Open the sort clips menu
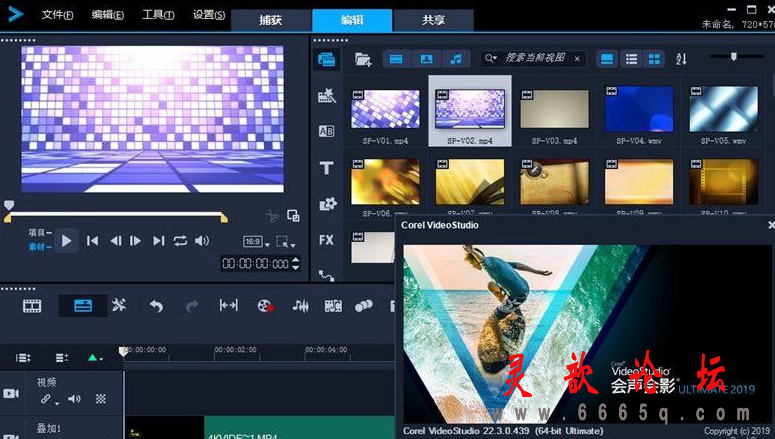The height and width of the screenshot is (439, 775). (682, 59)
